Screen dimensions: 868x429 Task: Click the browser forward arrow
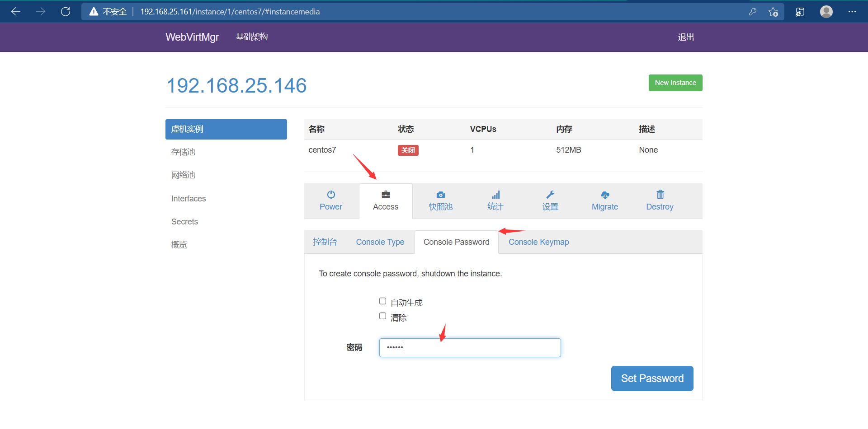coord(41,12)
